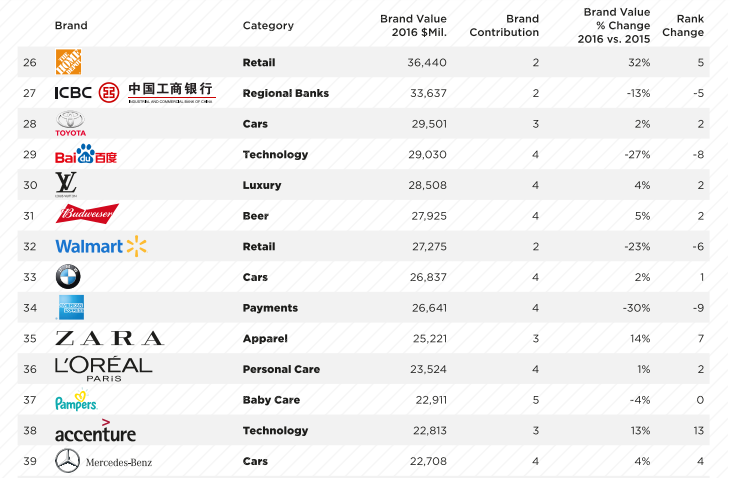
Task: Click the Regional Banks category text
Action: click(x=286, y=93)
